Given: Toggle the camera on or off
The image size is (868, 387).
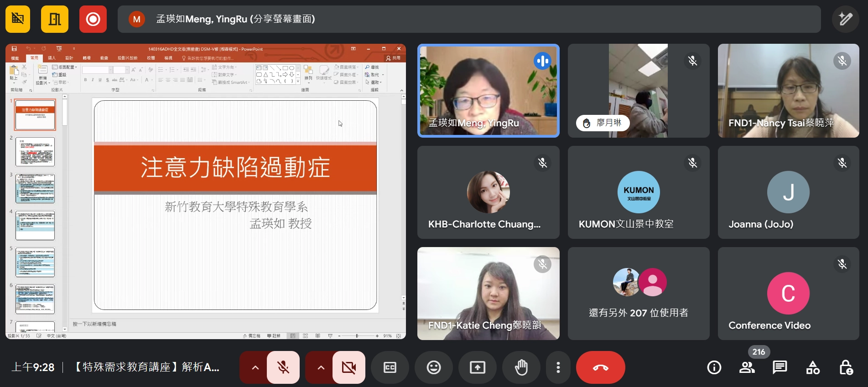Looking at the screenshot, I should tap(349, 367).
